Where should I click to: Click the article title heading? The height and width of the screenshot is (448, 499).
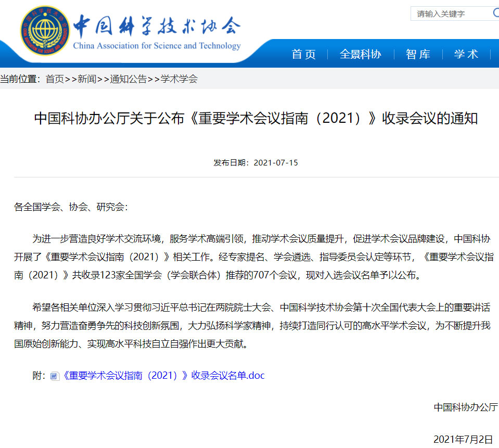(255, 119)
